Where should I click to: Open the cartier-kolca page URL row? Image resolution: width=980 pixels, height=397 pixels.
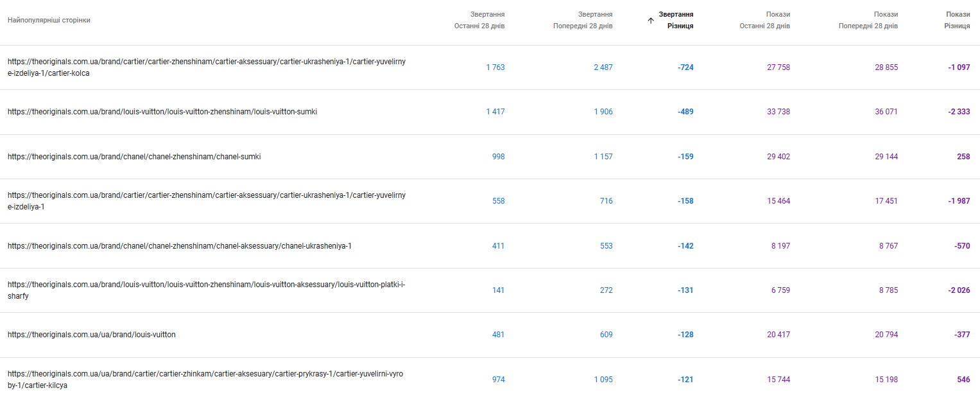click(x=207, y=67)
